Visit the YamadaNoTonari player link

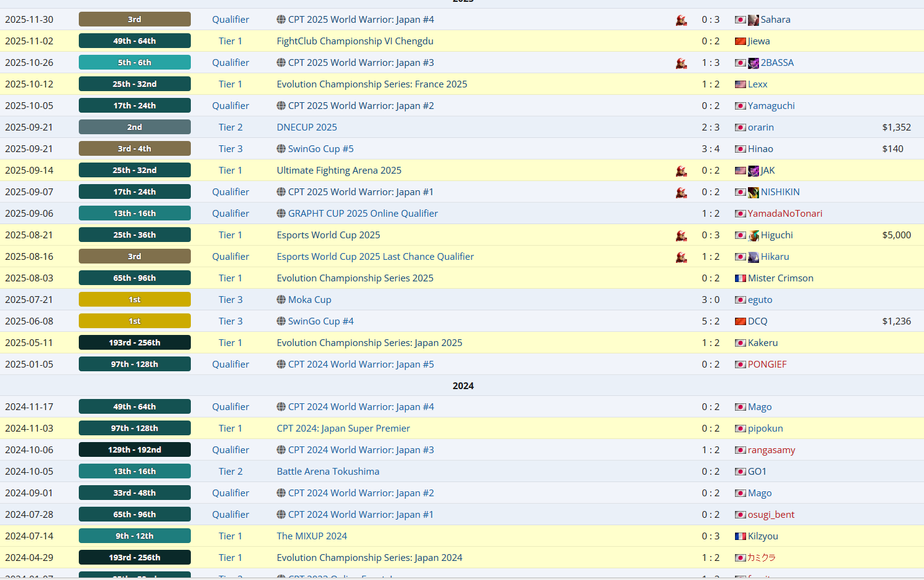click(785, 214)
